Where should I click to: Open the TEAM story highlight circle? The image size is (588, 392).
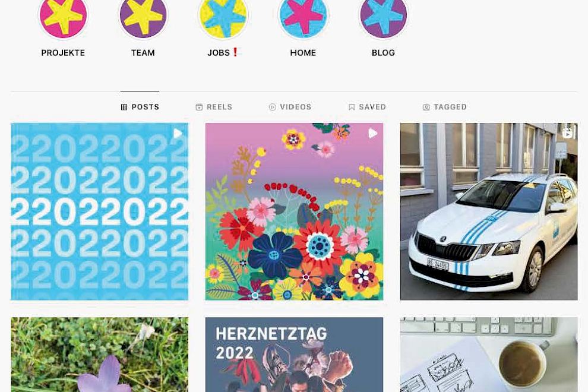coord(143,17)
